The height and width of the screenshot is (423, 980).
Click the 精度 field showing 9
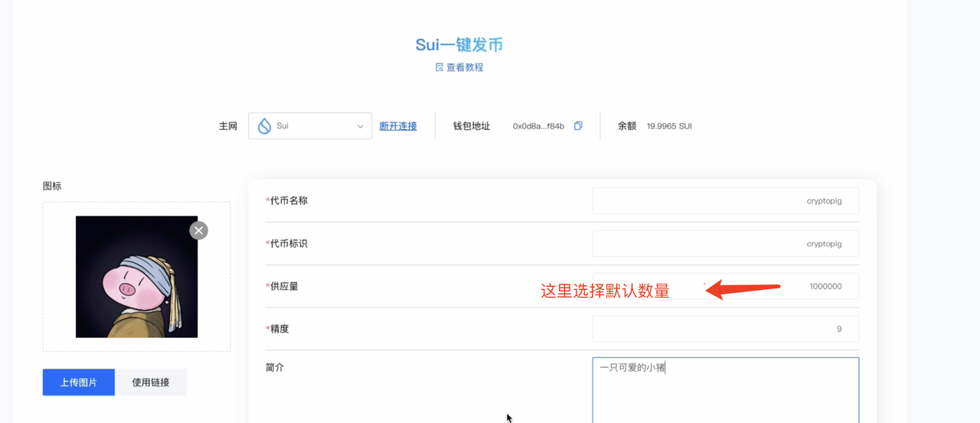click(725, 330)
